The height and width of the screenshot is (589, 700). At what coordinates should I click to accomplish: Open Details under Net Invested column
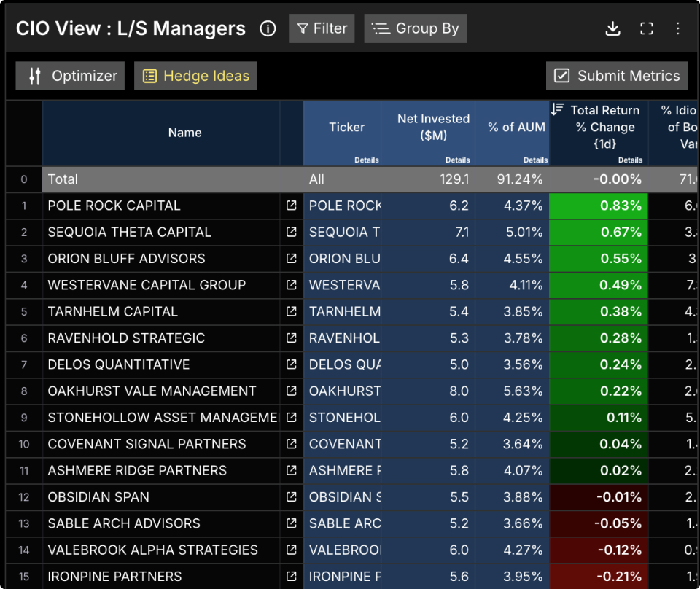pyautogui.click(x=458, y=160)
